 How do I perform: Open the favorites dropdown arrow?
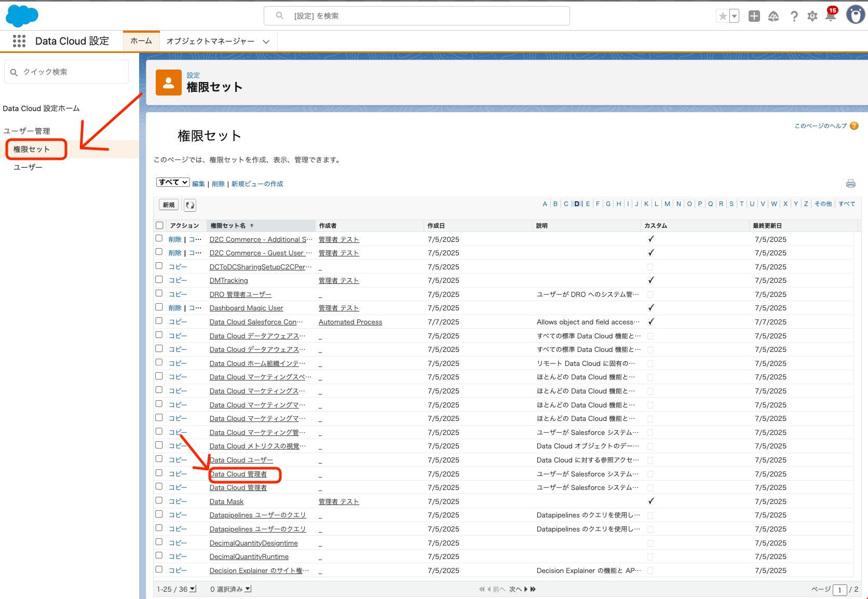[733, 16]
